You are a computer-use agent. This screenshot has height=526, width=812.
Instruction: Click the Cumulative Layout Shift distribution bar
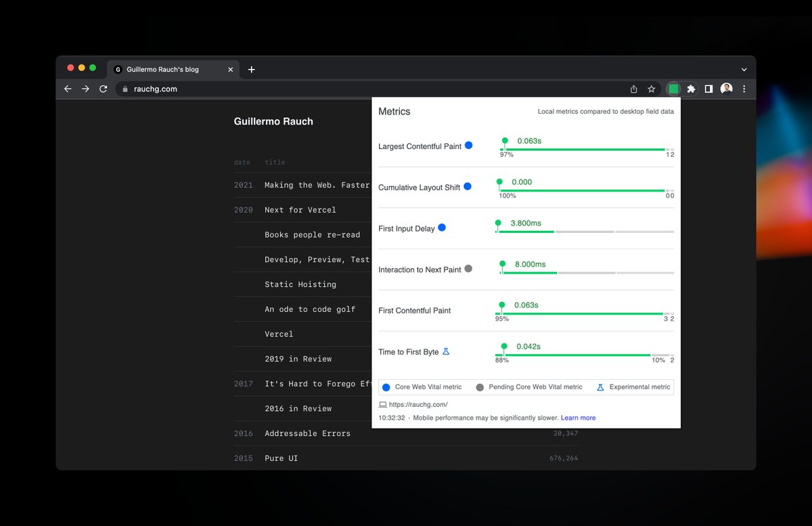point(586,191)
